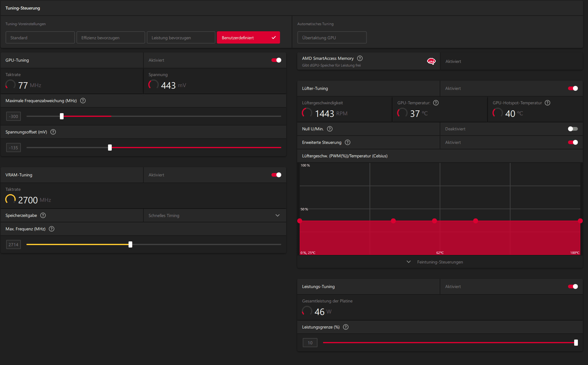Select the fan curve point at 100°C
This screenshot has width=588, height=365.
[x=580, y=221]
